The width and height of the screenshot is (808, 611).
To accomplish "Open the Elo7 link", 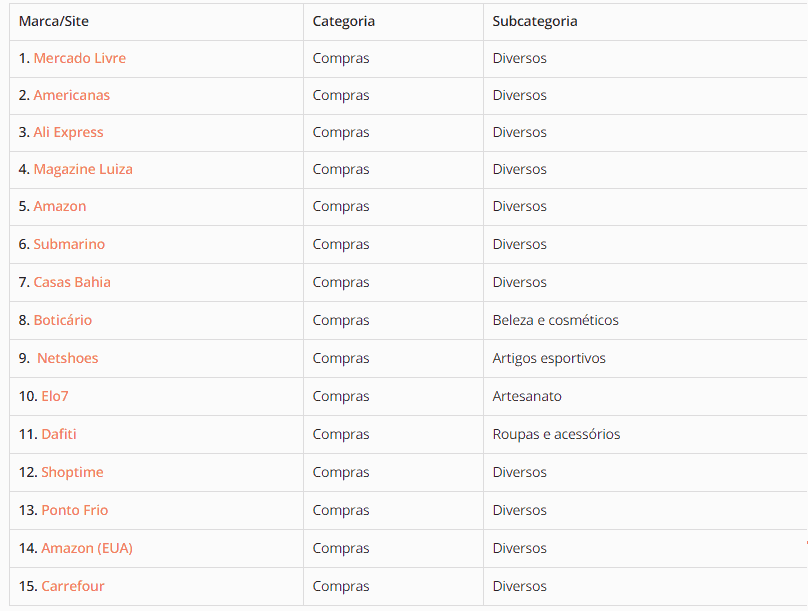I will coord(55,396).
